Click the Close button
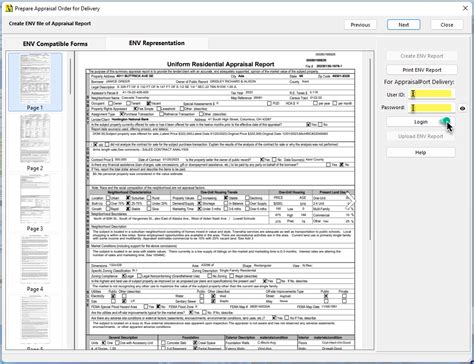 (x=447, y=25)
